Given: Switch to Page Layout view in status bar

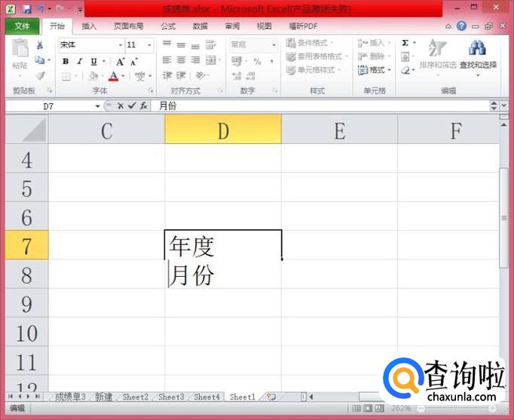Looking at the screenshot, I should pyautogui.click(x=368, y=408).
